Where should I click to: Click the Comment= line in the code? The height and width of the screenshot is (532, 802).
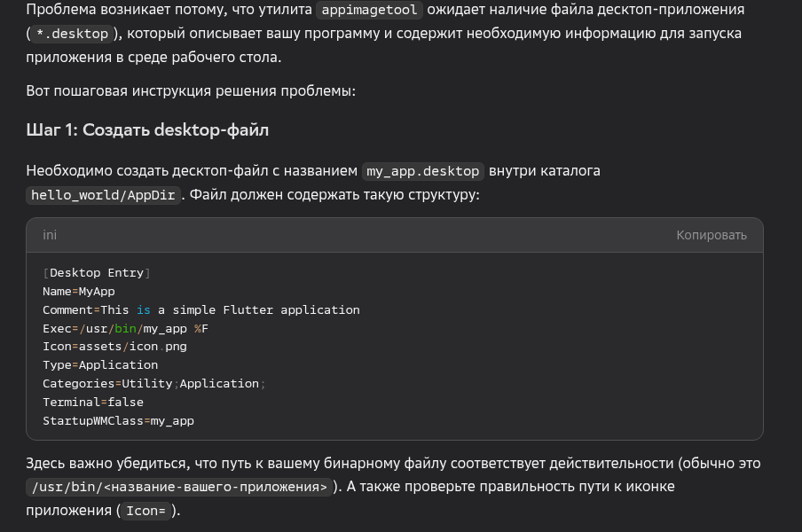pyautogui.click(x=200, y=310)
